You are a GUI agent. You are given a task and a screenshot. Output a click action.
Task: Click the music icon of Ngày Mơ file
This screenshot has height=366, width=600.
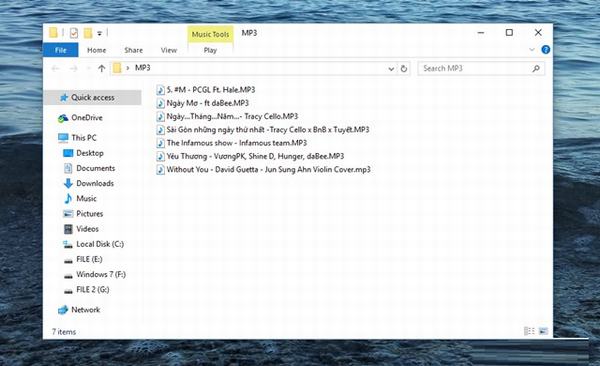161,103
